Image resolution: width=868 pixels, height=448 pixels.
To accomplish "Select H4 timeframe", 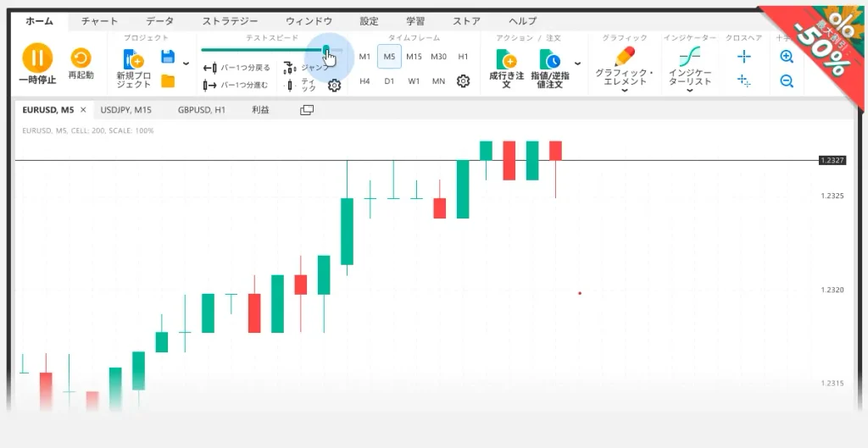I will click(364, 81).
